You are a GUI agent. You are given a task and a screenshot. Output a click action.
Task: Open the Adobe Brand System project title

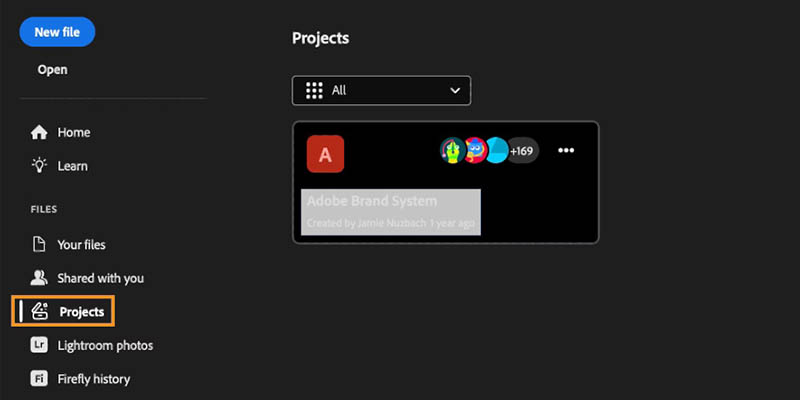pos(371,201)
